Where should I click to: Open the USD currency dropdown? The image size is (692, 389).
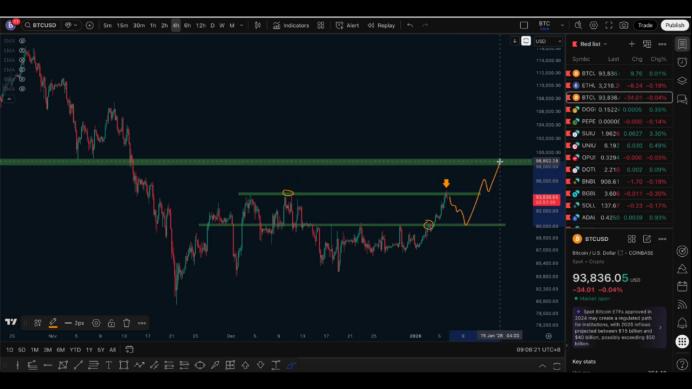[x=548, y=42]
